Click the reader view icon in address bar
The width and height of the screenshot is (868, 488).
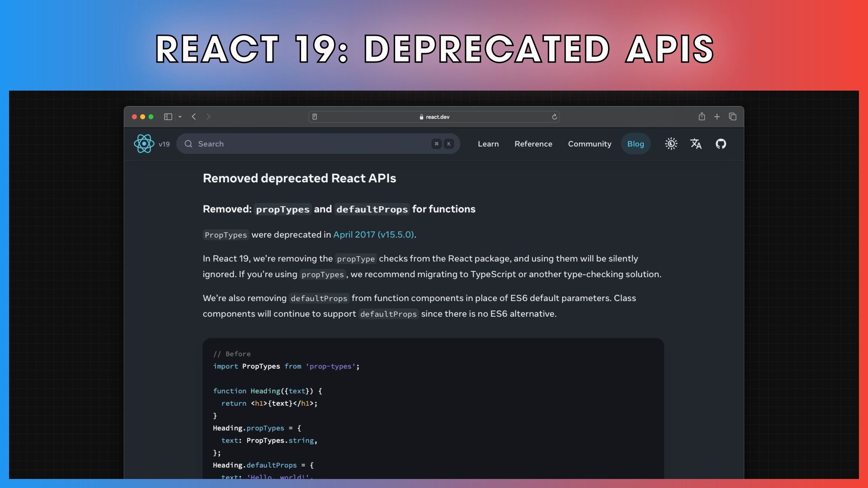pos(315,117)
